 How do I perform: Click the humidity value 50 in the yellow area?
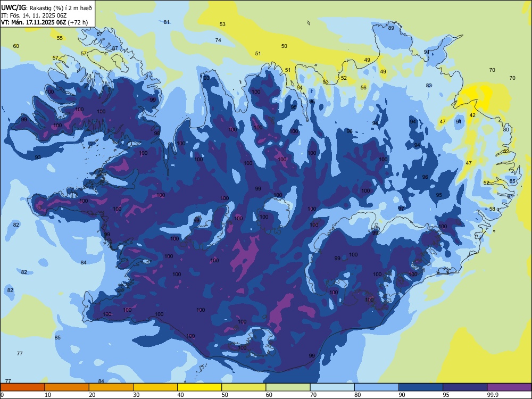pyautogui.click(x=284, y=46)
